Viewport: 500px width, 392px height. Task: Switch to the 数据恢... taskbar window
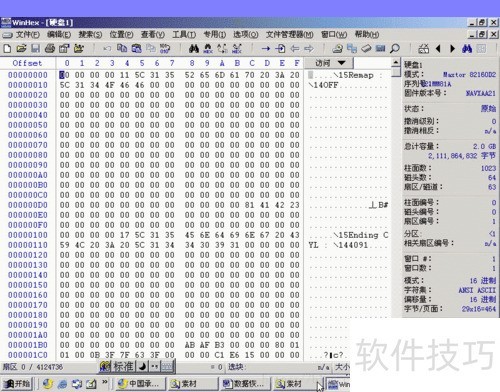point(245,384)
